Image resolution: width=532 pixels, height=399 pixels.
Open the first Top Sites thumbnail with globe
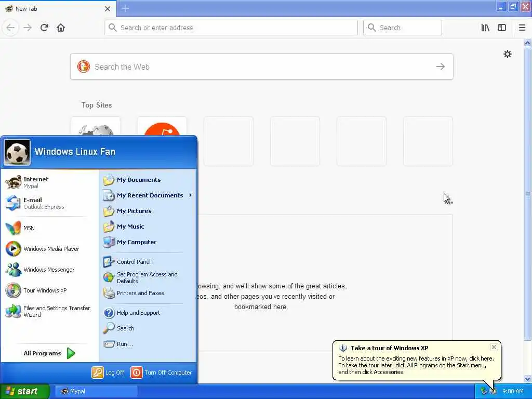click(96, 127)
